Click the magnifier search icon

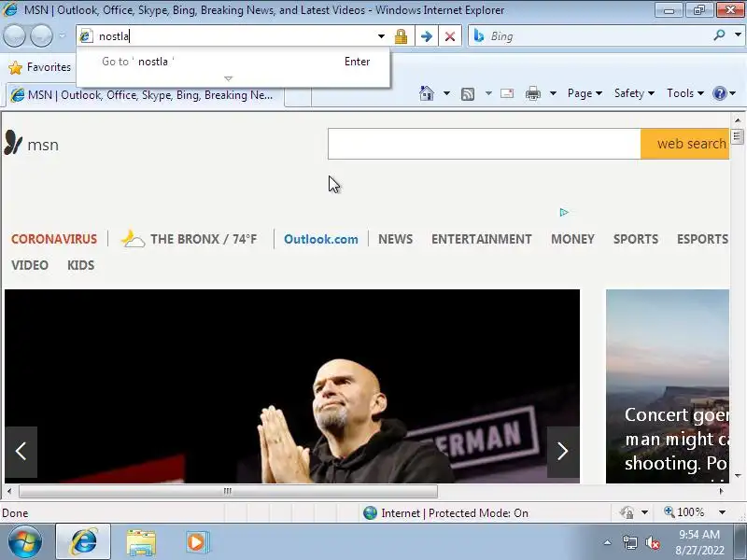[719, 35]
